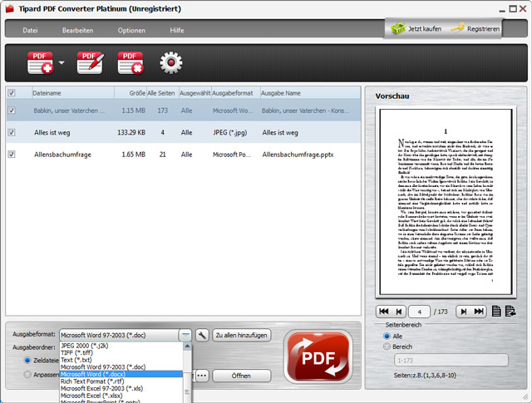Uncheck the Babkin, unser Vaterchen file checkbox
This screenshot has height=403, width=532.
pos(12,111)
